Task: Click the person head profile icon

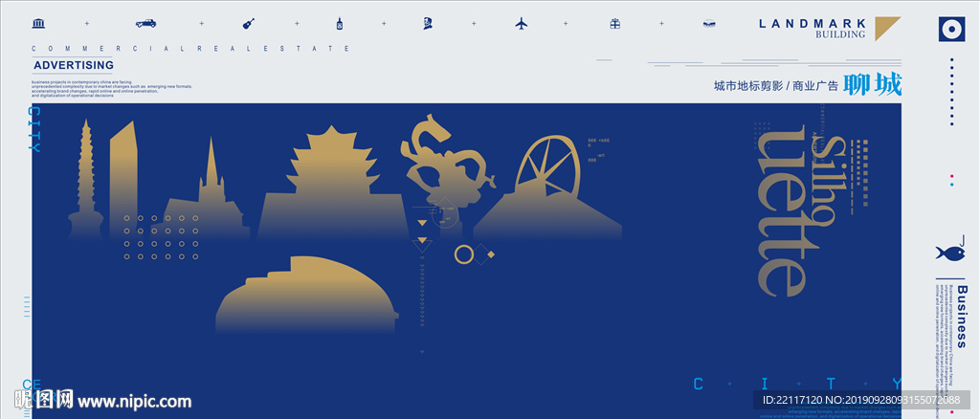Action: tap(428, 24)
